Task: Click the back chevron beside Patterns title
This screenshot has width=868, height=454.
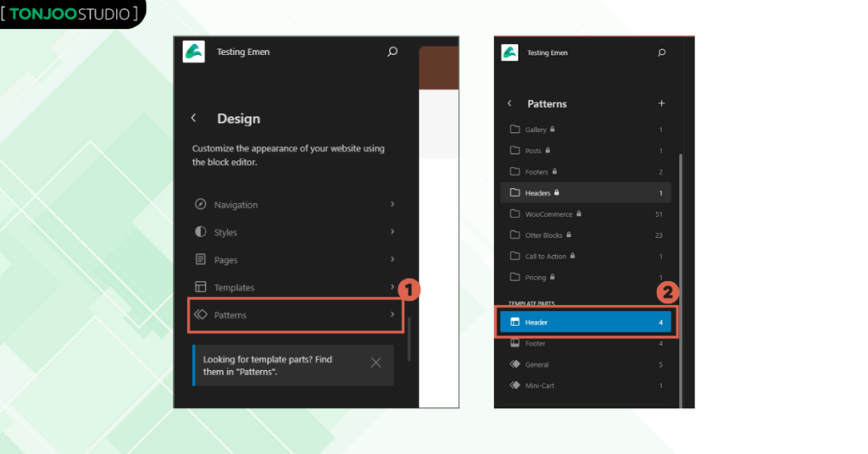Action: tap(509, 103)
